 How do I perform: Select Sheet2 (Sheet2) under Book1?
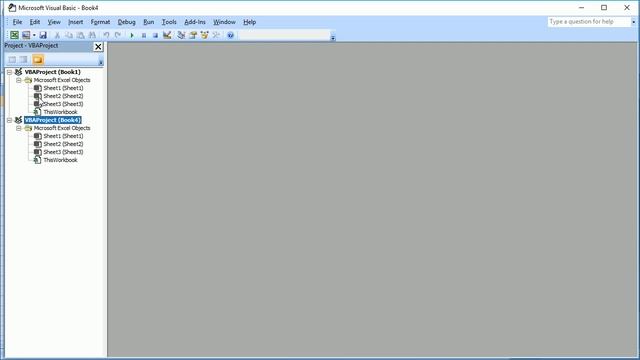[x=63, y=96]
